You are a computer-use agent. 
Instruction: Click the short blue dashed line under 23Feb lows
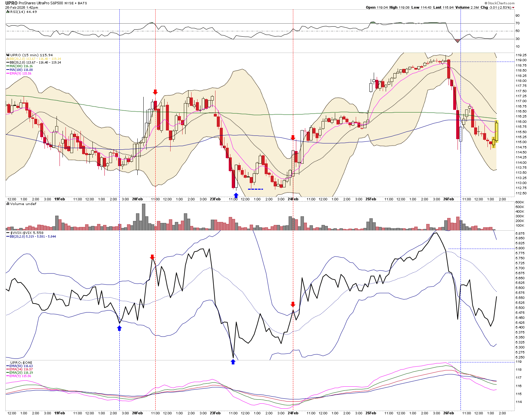255,189
